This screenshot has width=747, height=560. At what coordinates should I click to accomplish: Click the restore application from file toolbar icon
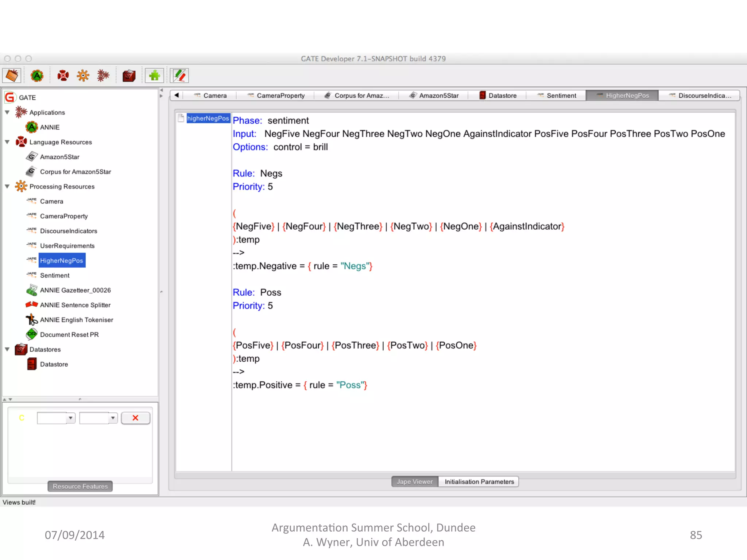[12, 75]
